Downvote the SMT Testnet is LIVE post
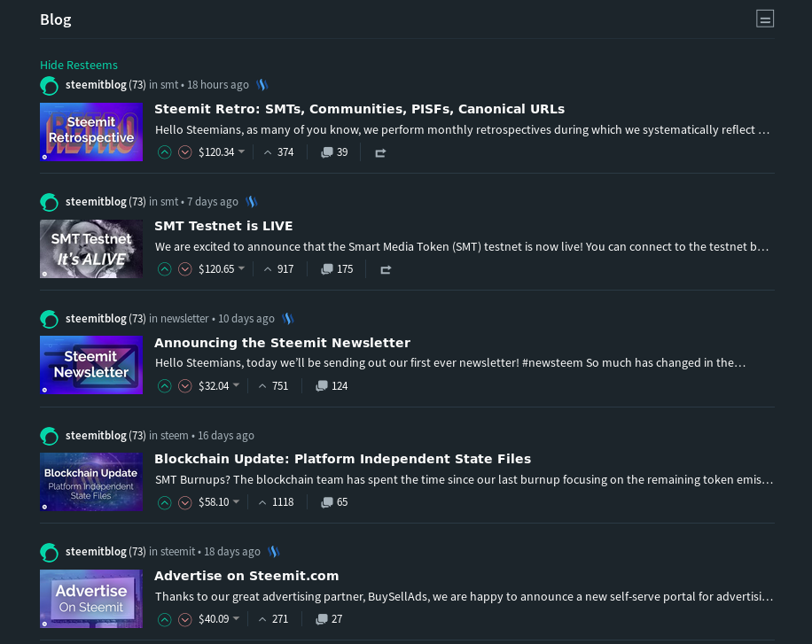812x644 pixels. point(185,269)
